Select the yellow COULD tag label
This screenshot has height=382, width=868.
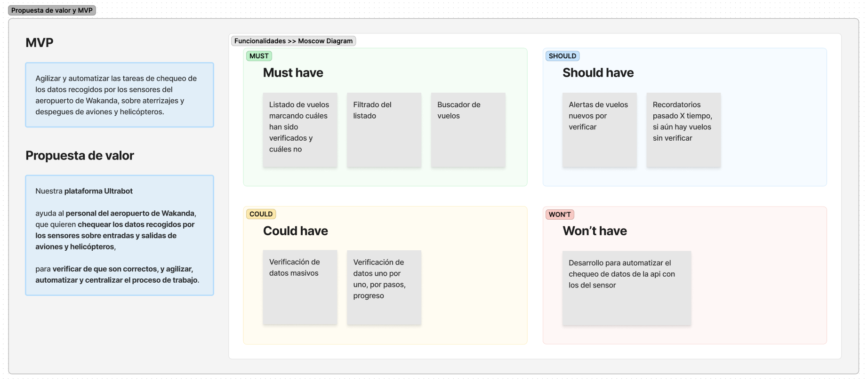(261, 214)
